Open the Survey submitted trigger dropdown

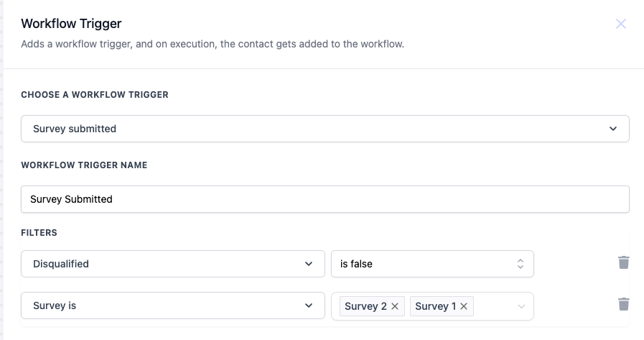coord(325,129)
